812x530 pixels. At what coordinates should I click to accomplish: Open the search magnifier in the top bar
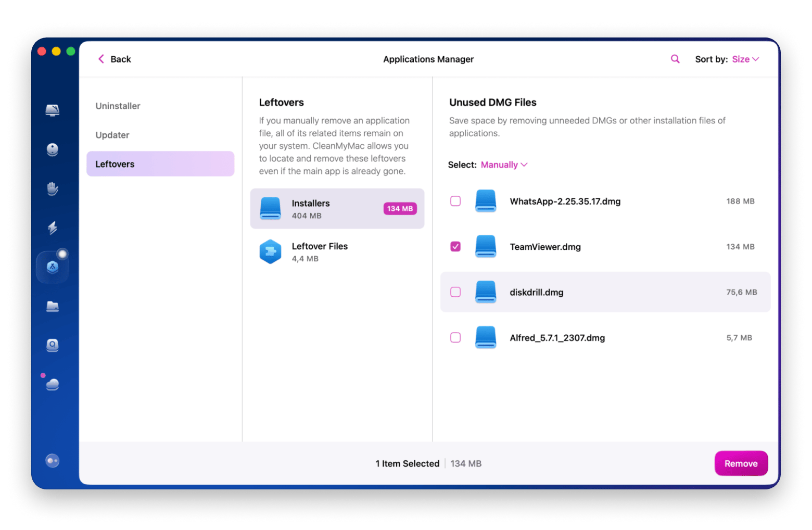pyautogui.click(x=675, y=59)
